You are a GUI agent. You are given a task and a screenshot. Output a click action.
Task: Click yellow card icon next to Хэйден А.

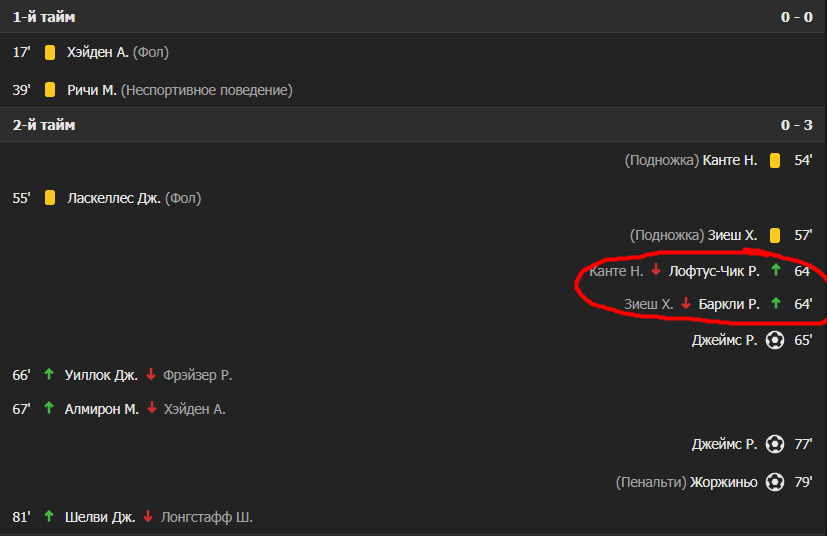coord(49,52)
